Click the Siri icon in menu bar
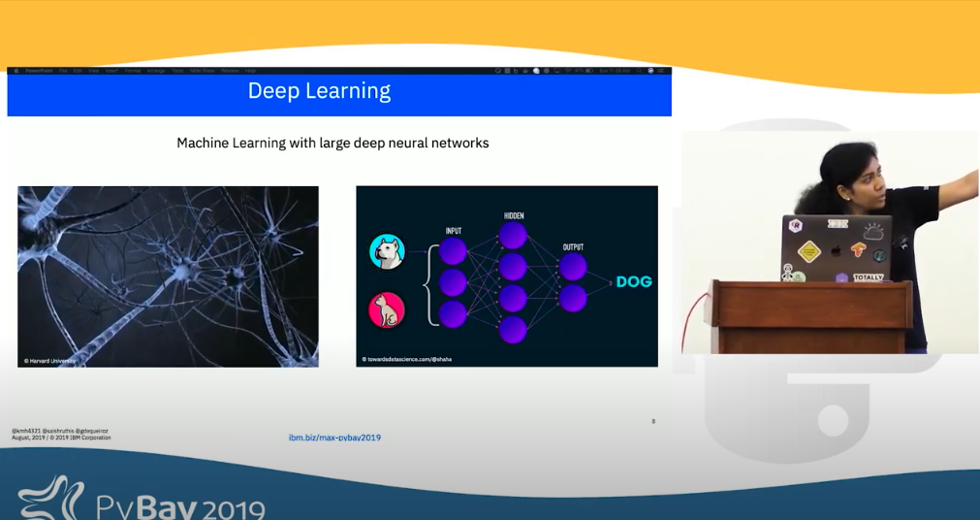980x520 pixels. point(650,71)
